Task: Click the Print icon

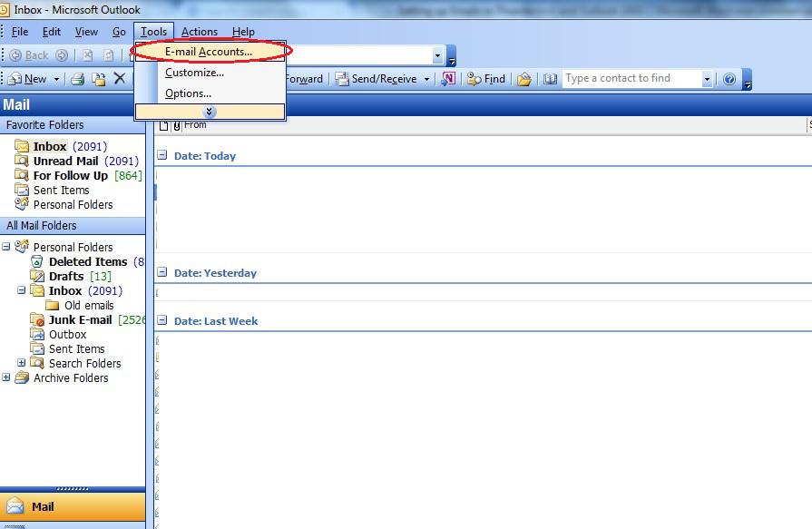Action: pyautogui.click(x=78, y=79)
